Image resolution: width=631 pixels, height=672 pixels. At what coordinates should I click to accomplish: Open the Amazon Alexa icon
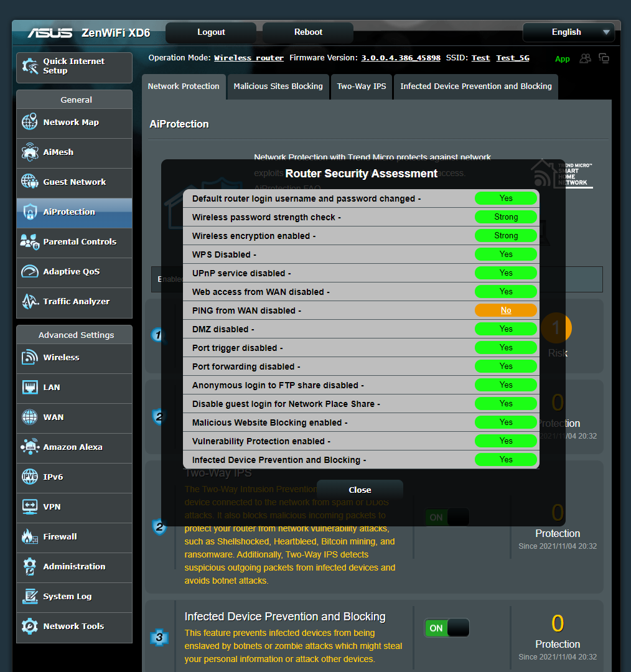[30, 447]
